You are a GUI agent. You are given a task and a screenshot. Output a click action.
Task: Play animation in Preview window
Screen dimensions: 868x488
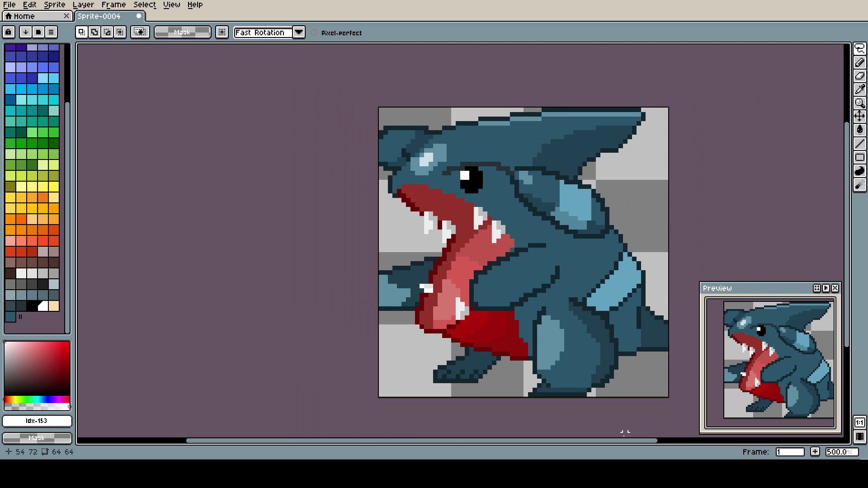click(x=826, y=288)
